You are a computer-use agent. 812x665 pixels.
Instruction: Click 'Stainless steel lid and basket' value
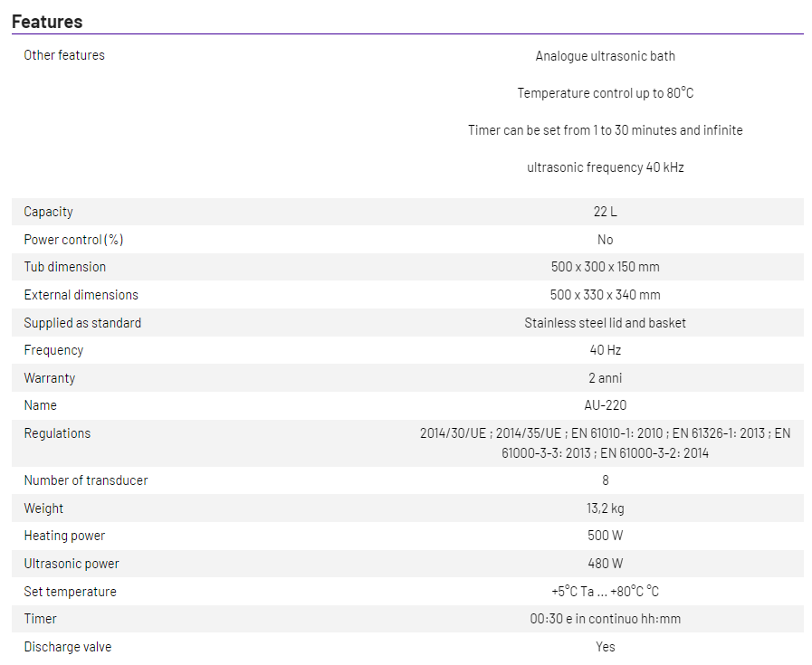605,323
